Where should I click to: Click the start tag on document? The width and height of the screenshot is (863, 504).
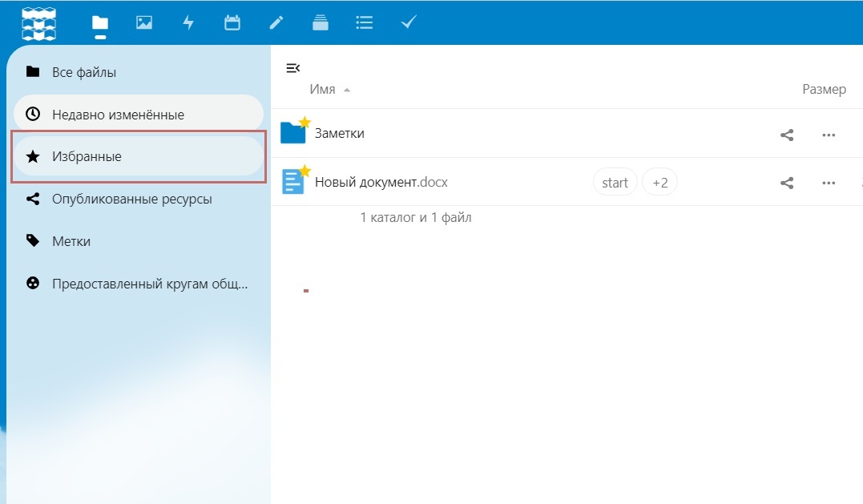(615, 182)
